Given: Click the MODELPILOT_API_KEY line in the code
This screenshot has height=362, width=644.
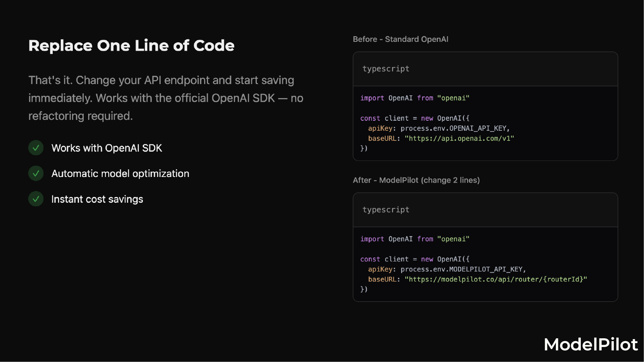Looking at the screenshot, I should tap(447, 269).
